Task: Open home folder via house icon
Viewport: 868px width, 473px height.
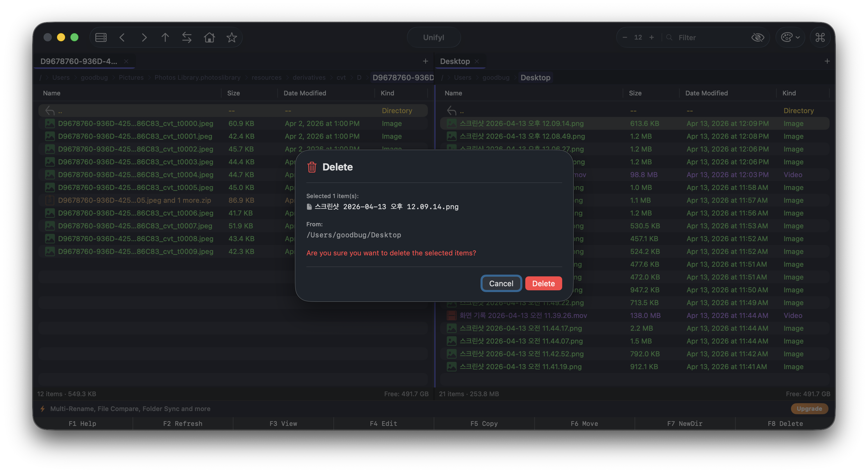Action: pos(209,38)
